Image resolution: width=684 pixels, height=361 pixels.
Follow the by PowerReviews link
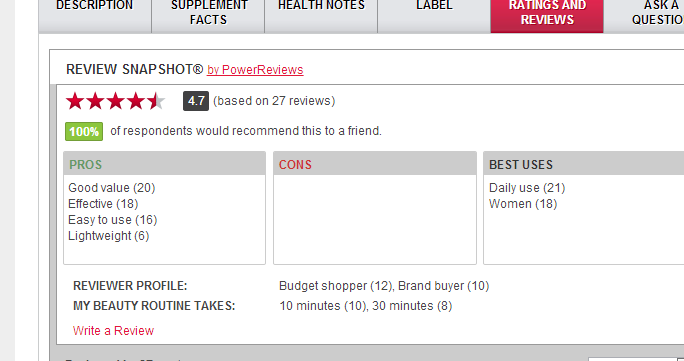[255, 70]
